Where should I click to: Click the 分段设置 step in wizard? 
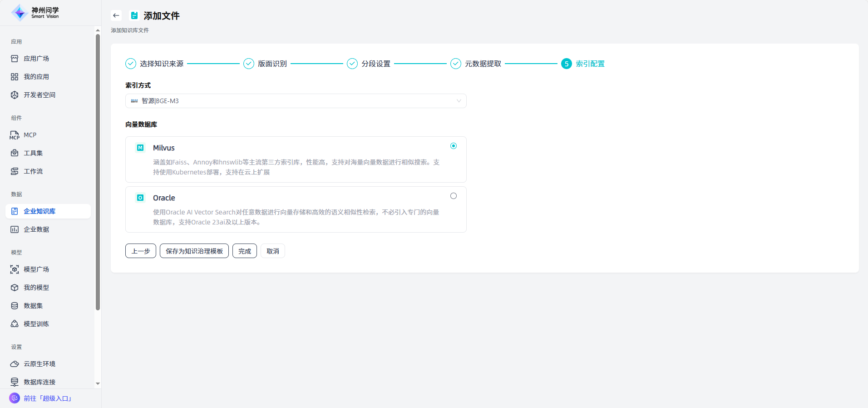[x=375, y=64]
